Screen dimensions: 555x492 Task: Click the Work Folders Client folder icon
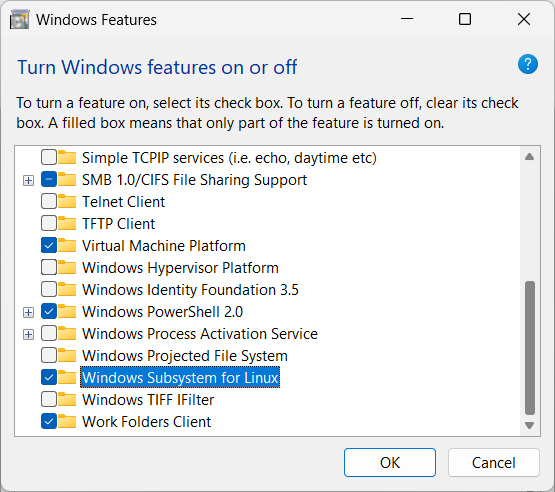coord(67,422)
